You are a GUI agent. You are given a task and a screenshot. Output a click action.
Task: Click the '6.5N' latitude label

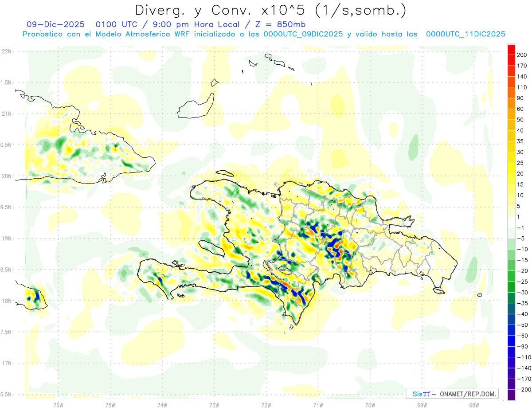(x=6, y=394)
